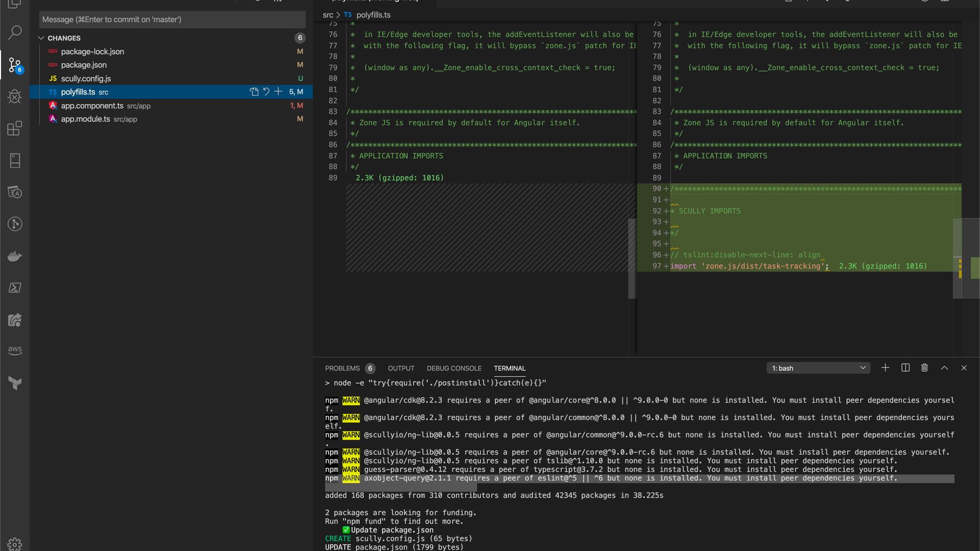Stage changes for polyfills.ts with plus icon

[x=278, y=92]
